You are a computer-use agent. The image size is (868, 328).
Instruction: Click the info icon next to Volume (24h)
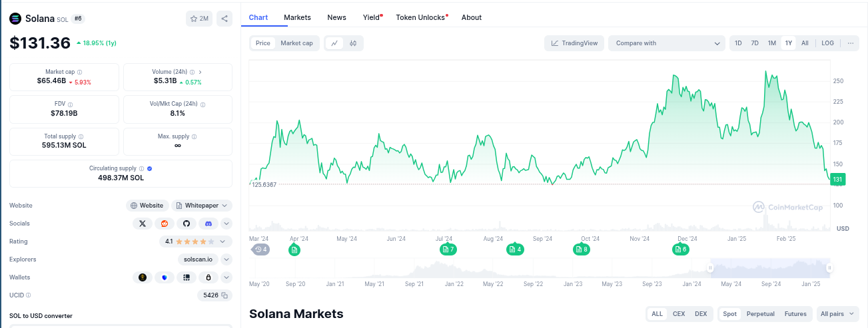click(192, 72)
